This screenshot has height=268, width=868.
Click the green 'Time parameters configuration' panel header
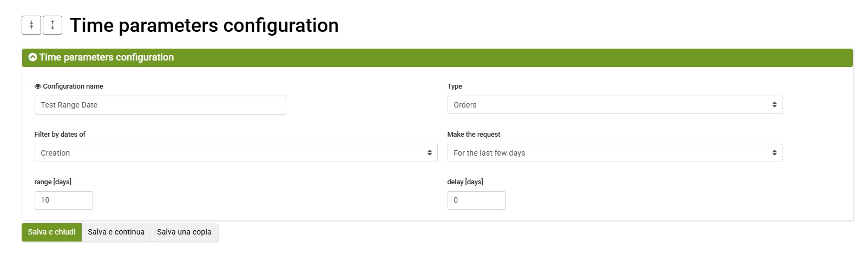point(437,58)
